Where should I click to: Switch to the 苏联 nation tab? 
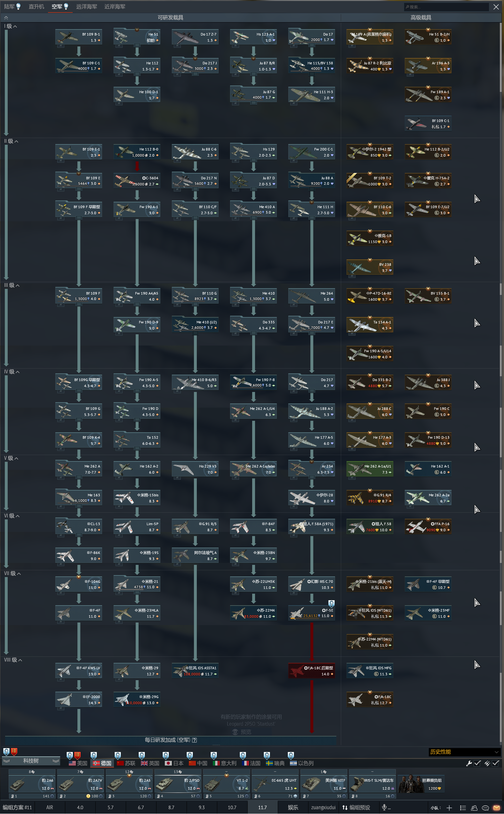pos(126,763)
